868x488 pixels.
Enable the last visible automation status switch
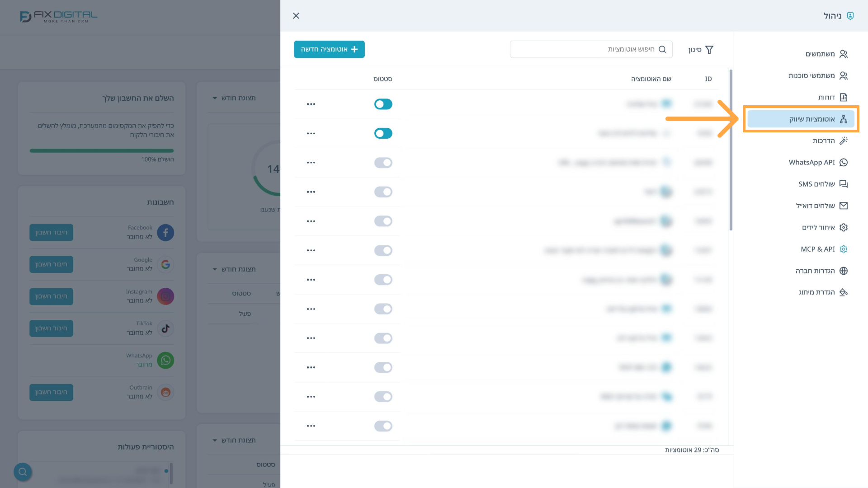pyautogui.click(x=383, y=426)
